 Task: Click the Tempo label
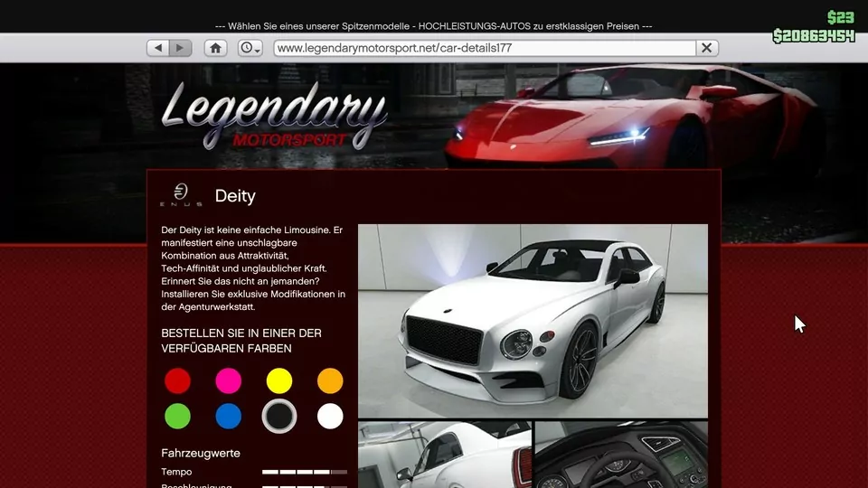(176, 472)
